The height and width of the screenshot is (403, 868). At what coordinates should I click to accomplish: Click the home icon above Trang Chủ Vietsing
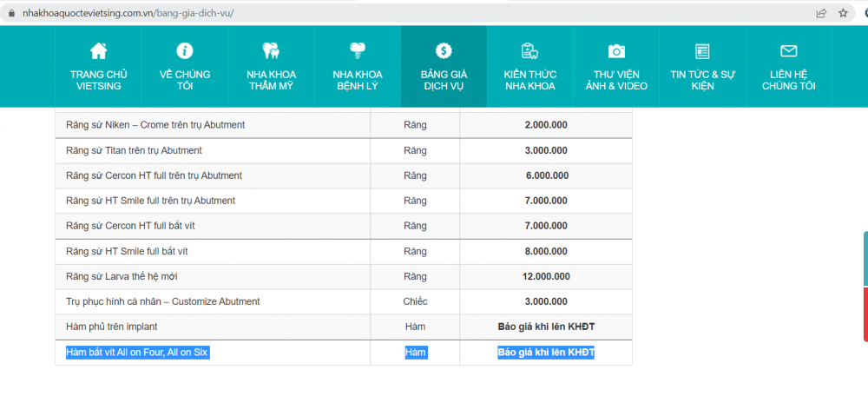[x=99, y=50]
